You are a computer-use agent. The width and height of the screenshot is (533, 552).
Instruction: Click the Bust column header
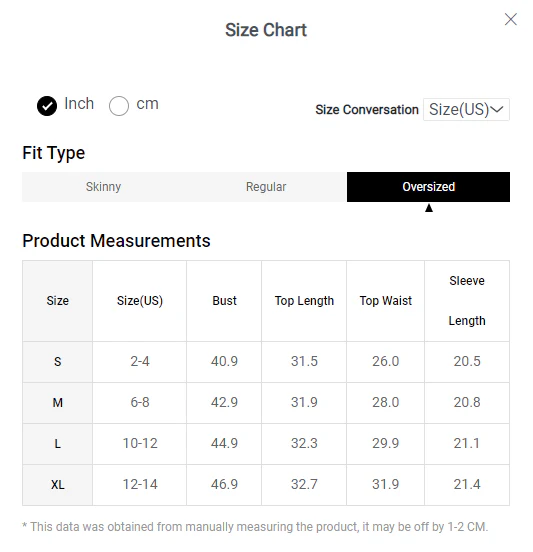tap(224, 301)
